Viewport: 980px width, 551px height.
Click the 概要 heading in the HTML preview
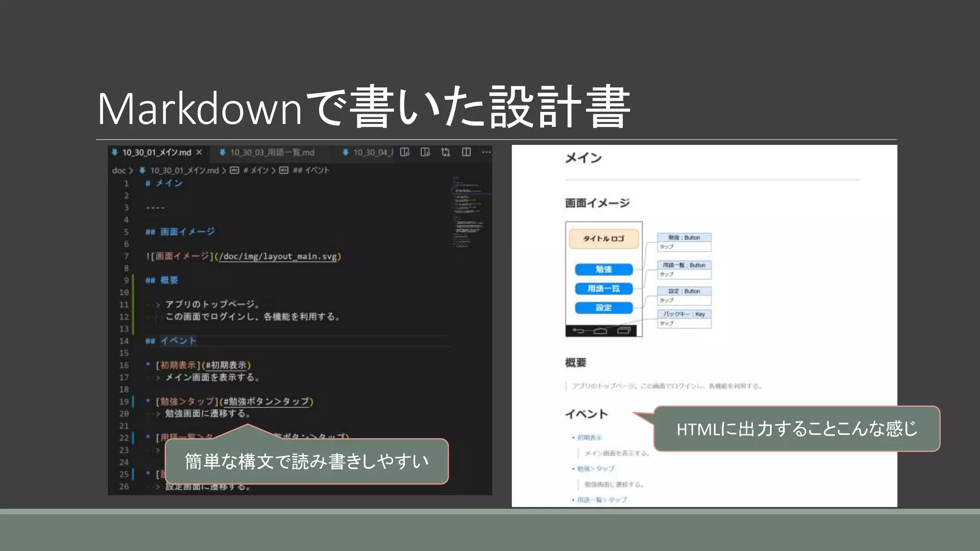click(x=575, y=363)
